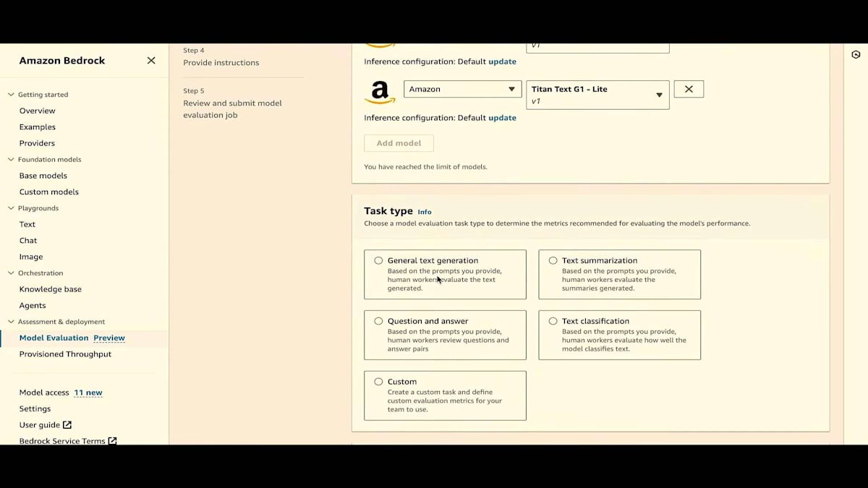Image resolution: width=868 pixels, height=488 pixels.
Task: Open Bedrock Service Terms link
Action: point(62,441)
